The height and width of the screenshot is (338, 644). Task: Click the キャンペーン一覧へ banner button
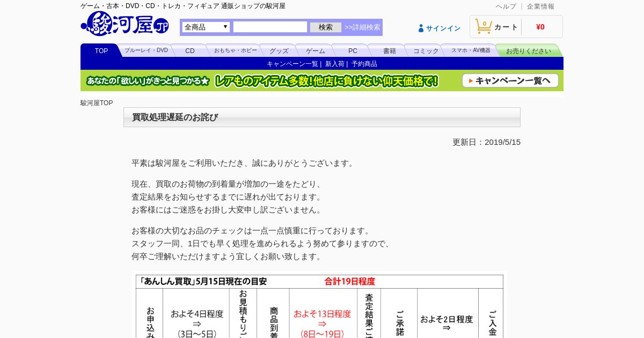510,81
